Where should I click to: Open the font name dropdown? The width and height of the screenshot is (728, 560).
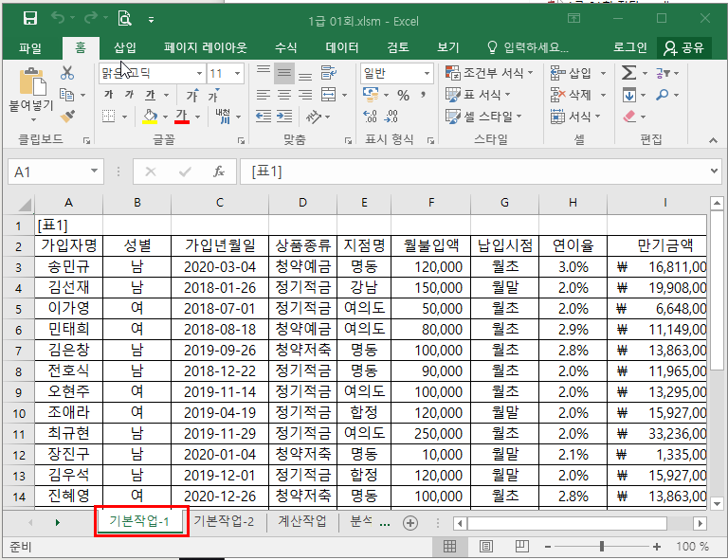pos(199,73)
